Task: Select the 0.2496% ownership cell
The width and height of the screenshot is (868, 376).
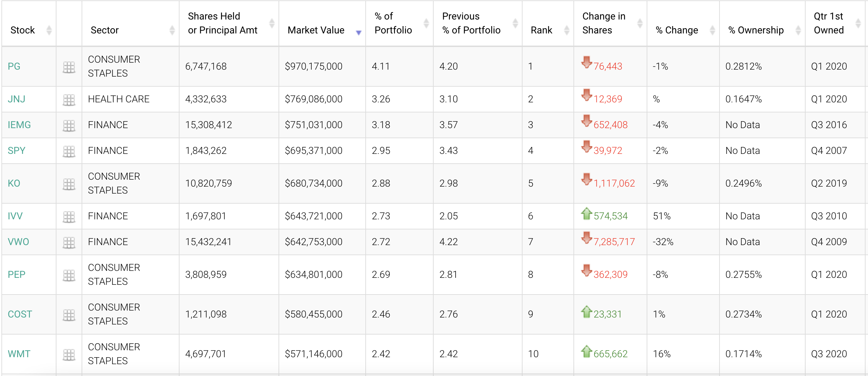Action: coord(762,183)
